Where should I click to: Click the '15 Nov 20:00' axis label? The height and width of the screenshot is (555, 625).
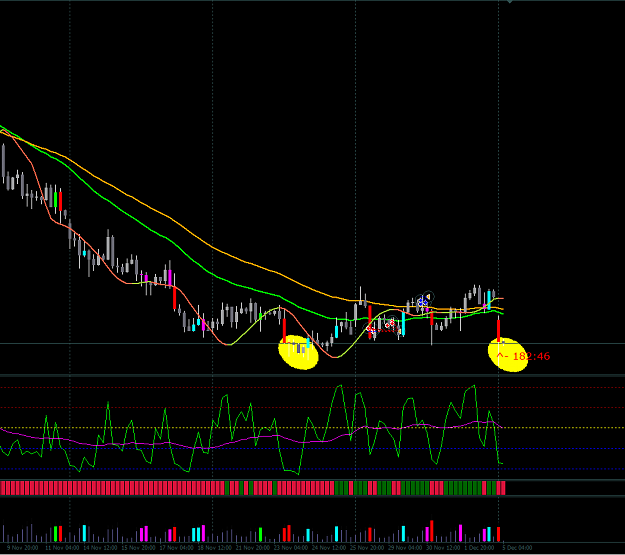138,548
